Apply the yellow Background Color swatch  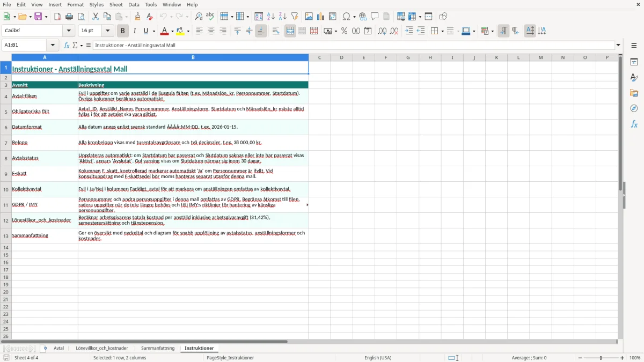pos(180,31)
